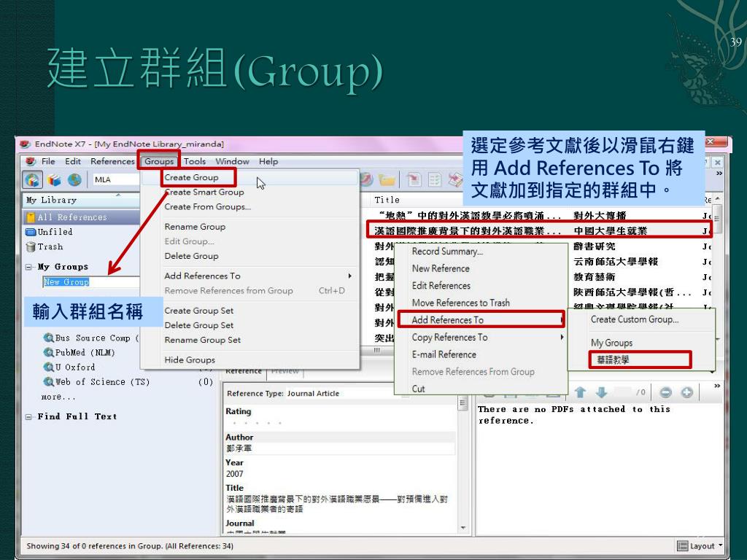This screenshot has width=747, height=560.
Task: Choose Cut in context menu
Action: pyautogui.click(x=418, y=389)
